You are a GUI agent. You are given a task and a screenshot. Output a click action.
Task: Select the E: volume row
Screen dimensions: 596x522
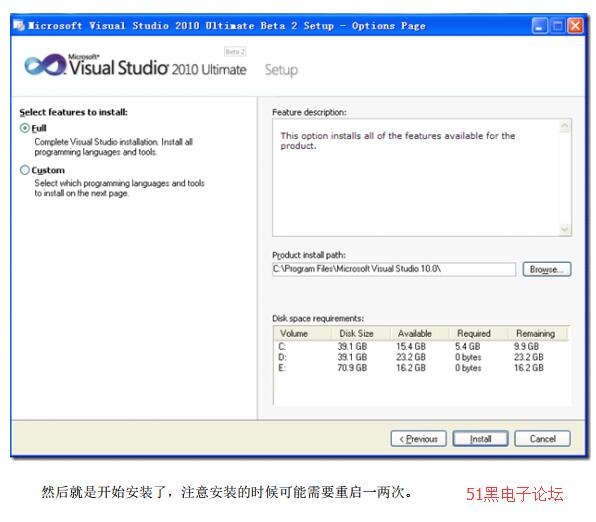(x=421, y=368)
